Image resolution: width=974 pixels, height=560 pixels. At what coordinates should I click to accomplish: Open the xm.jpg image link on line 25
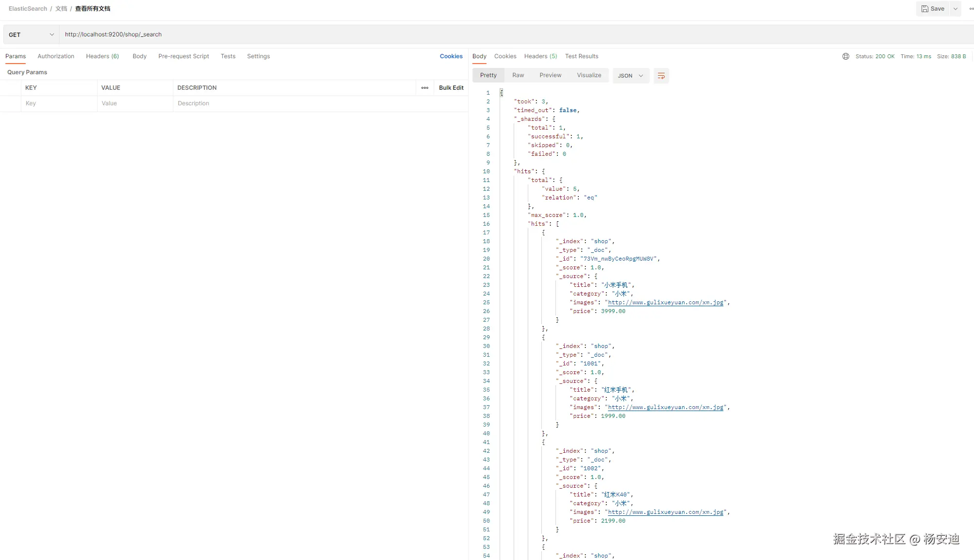665,302
